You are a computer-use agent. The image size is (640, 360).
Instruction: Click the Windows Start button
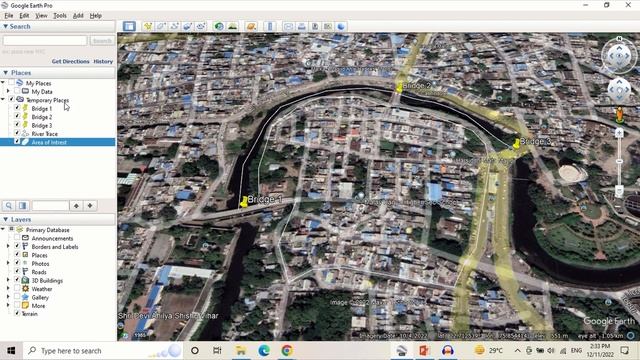click(x=11, y=351)
